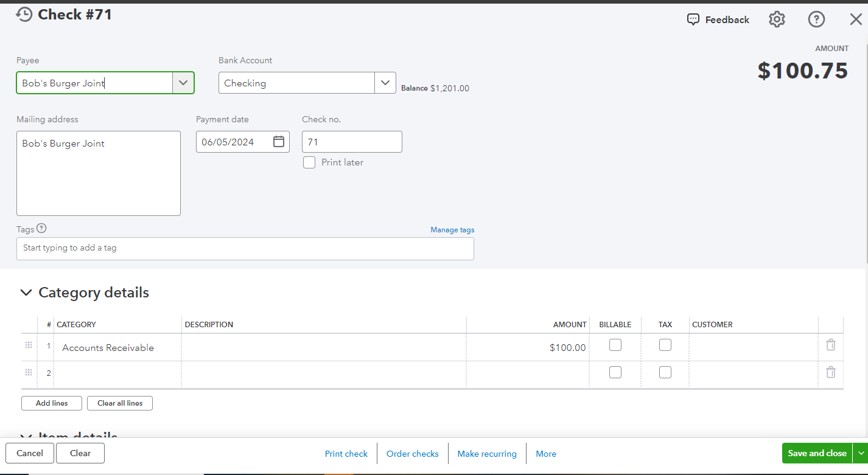Delete the Accounts Receivable line with trash icon
This screenshot has height=475, width=868.
830,345
